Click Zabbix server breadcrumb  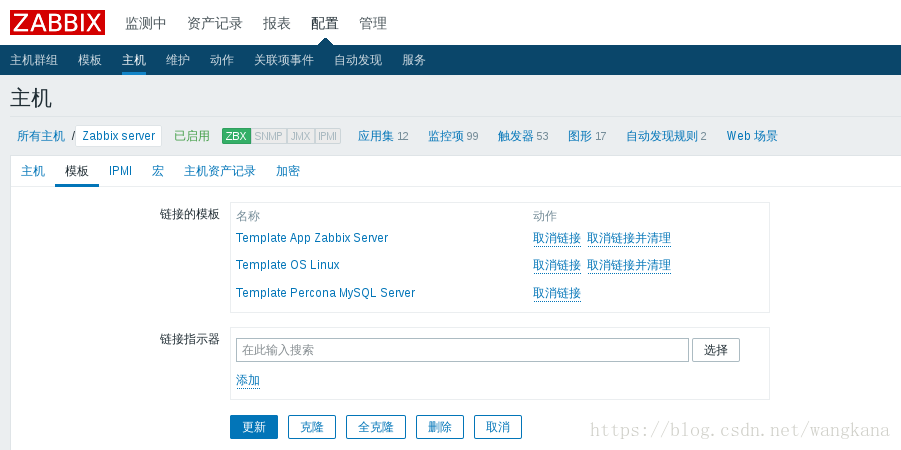[x=118, y=136]
